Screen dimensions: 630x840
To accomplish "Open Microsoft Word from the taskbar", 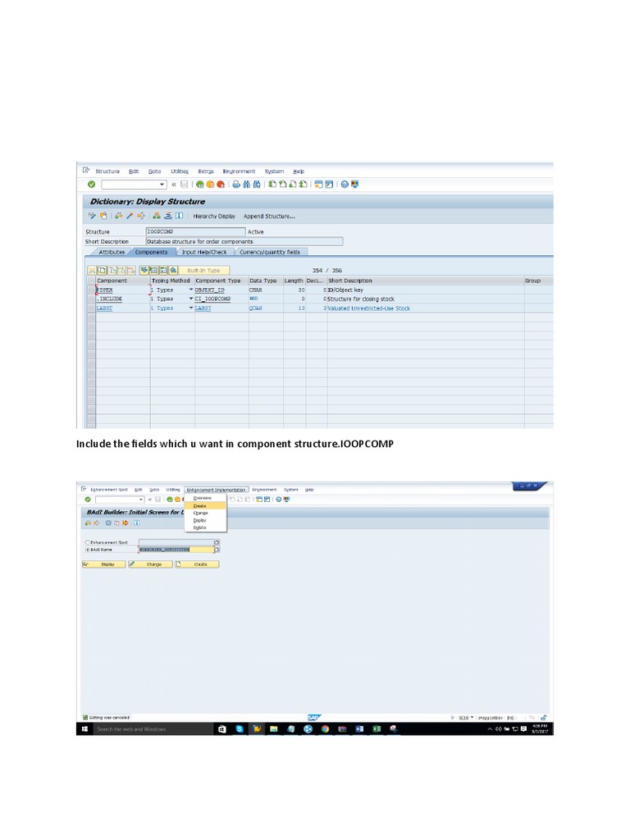I will tap(359, 729).
